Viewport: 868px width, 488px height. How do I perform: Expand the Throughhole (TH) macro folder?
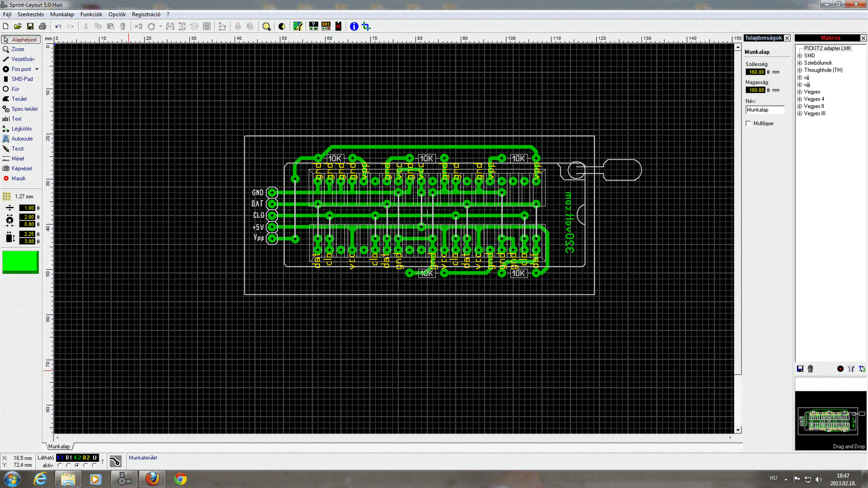(800, 70)
